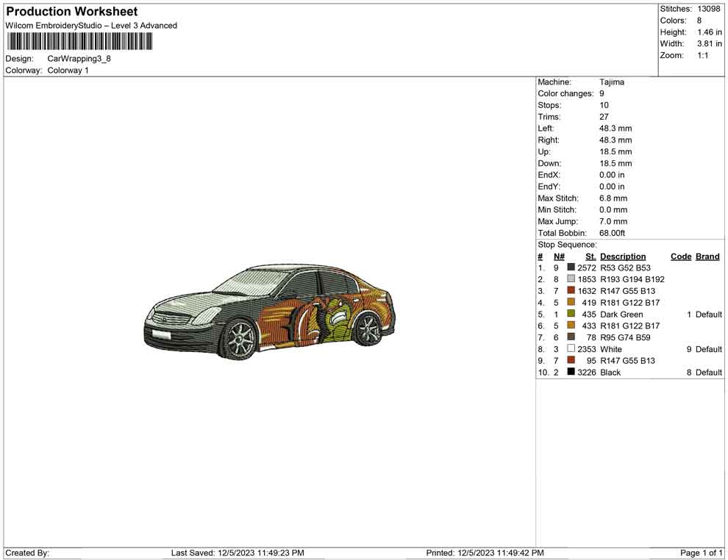The width and height of the screenshot is (728, 560).
Task: Click the Color changes value 9
Action: coord(602,94)
